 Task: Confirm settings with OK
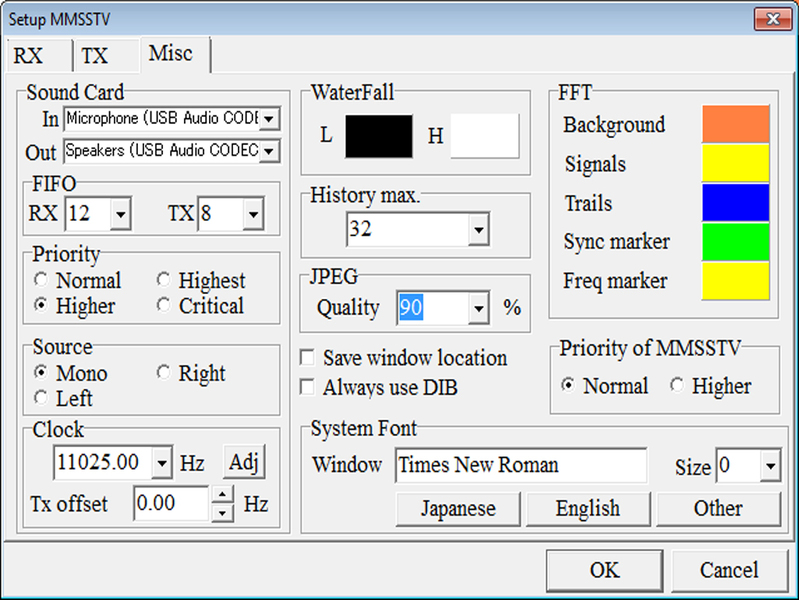(604, 570)
